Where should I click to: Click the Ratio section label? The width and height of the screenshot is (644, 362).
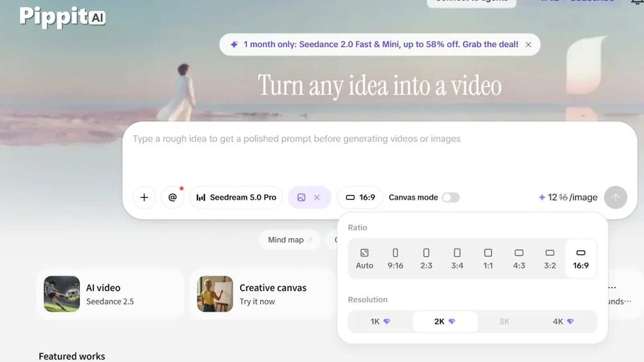pyautogui.click(x=357, y=228)
